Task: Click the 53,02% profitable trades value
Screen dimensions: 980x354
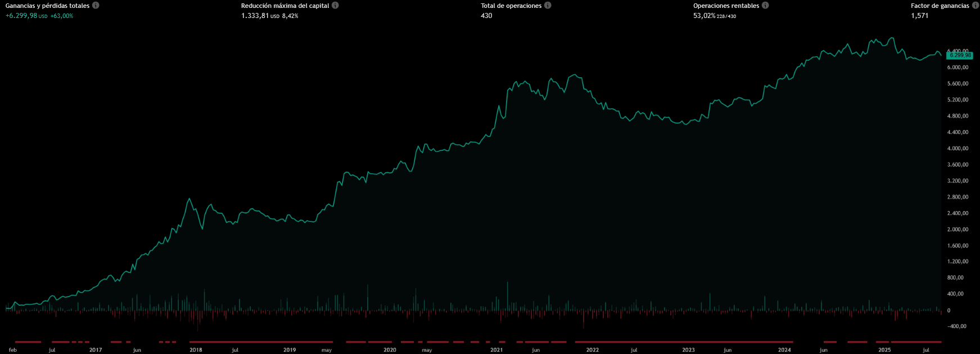Action: pos(704,16)
